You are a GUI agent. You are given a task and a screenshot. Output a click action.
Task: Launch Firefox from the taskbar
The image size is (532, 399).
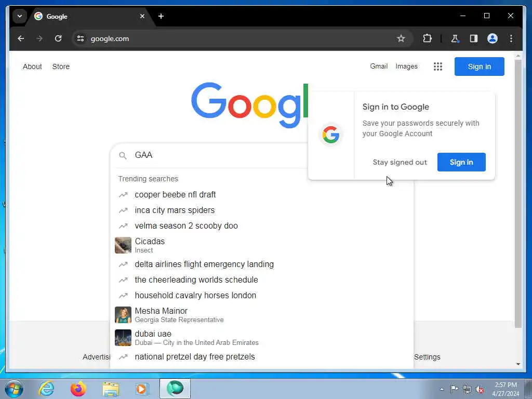[78, 389]
